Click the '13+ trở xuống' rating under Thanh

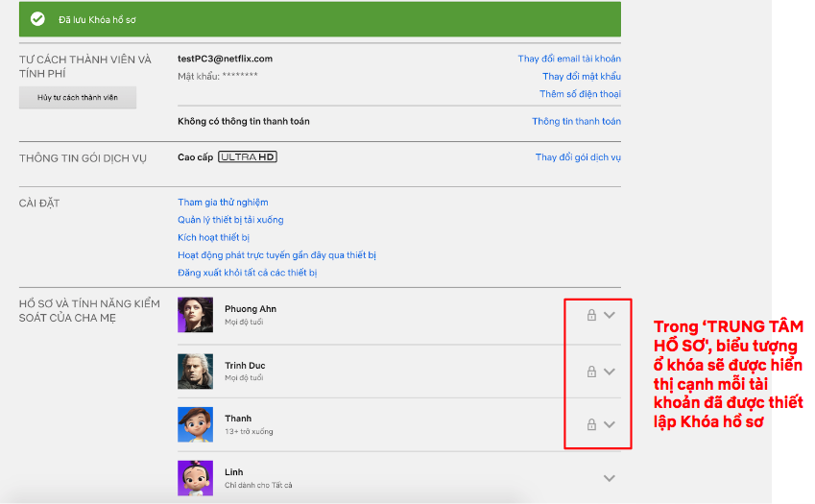point(249,431)
